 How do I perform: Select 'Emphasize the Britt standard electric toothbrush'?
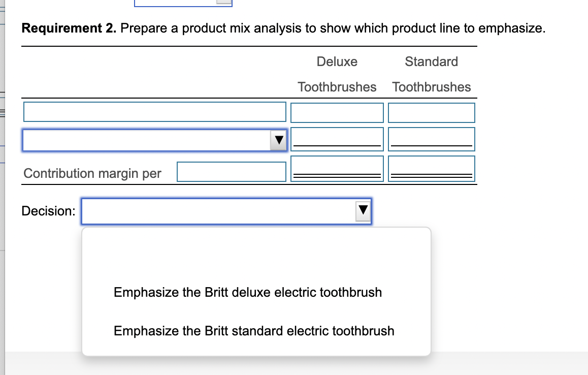tap(254, 331)
